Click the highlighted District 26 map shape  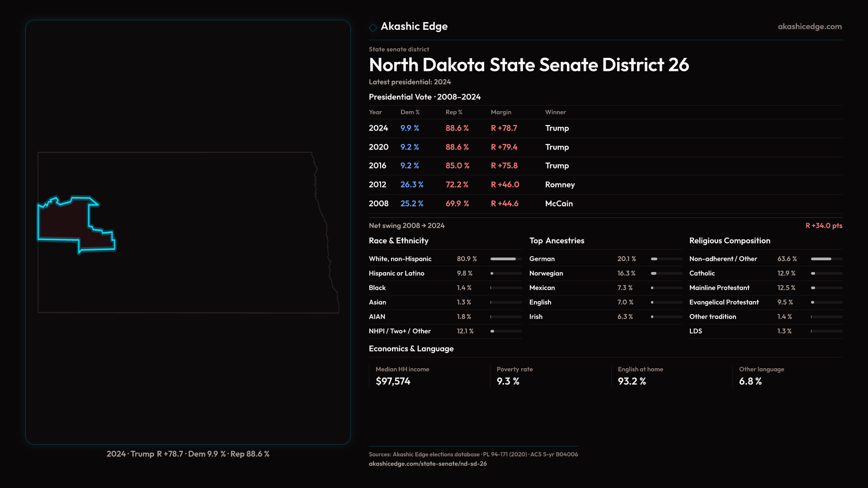(x=63, y=222)
